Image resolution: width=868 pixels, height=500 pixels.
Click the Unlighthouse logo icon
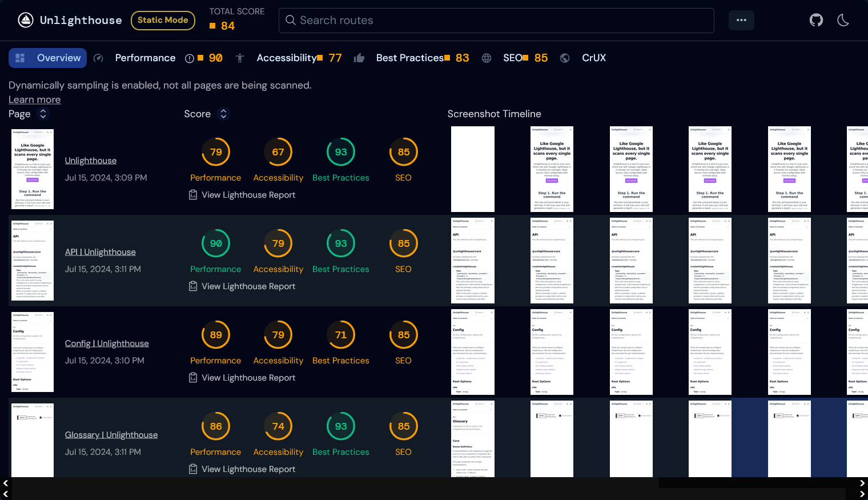point(26,21)
